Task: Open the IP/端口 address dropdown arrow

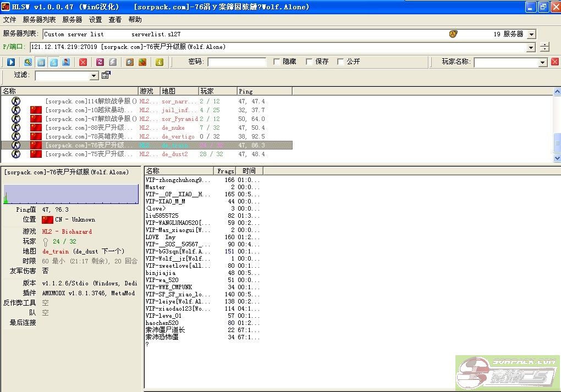Action: coord(531,47)
